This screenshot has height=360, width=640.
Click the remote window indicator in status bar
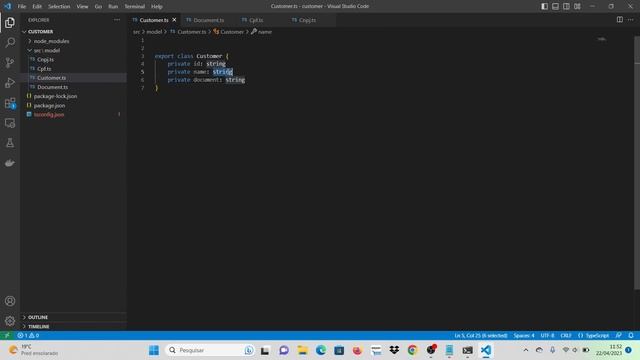(x=7, y=336)
